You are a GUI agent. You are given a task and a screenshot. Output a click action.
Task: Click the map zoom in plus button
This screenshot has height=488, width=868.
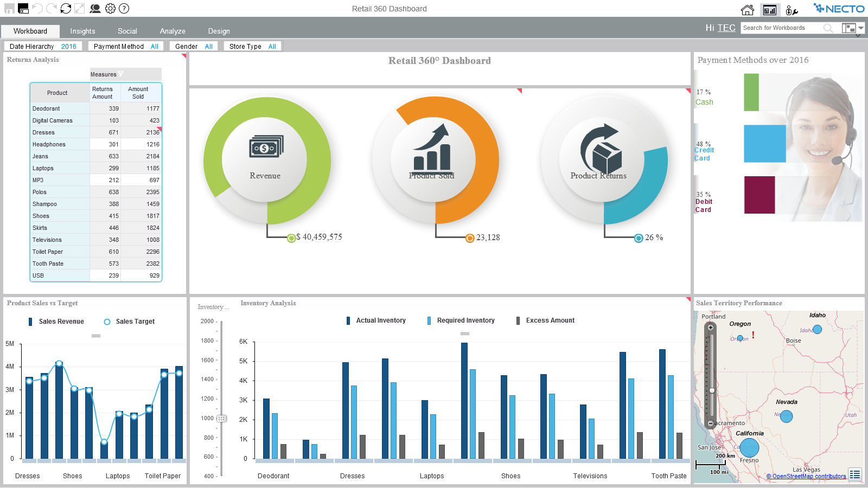click(711, 328)
